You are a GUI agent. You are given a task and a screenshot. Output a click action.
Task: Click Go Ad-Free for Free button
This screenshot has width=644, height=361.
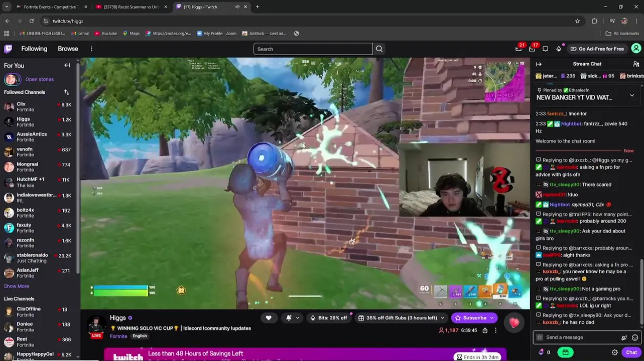(597, 49)
